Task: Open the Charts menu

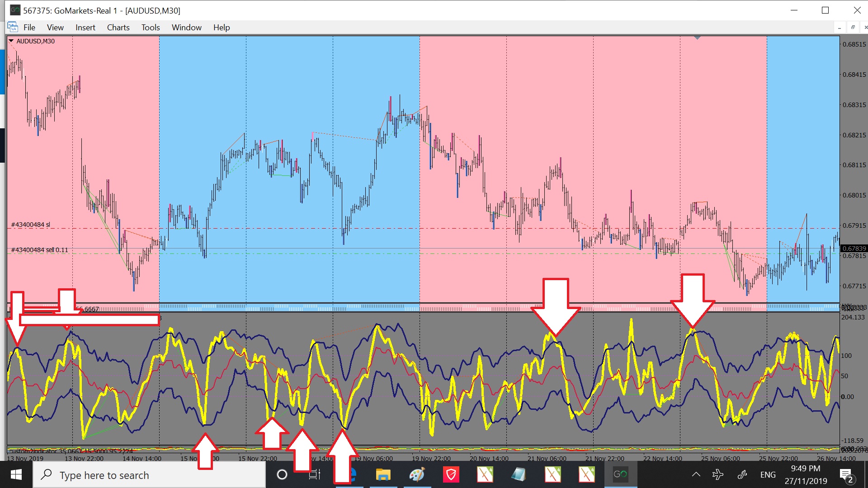Action: [x=118, y=28]
